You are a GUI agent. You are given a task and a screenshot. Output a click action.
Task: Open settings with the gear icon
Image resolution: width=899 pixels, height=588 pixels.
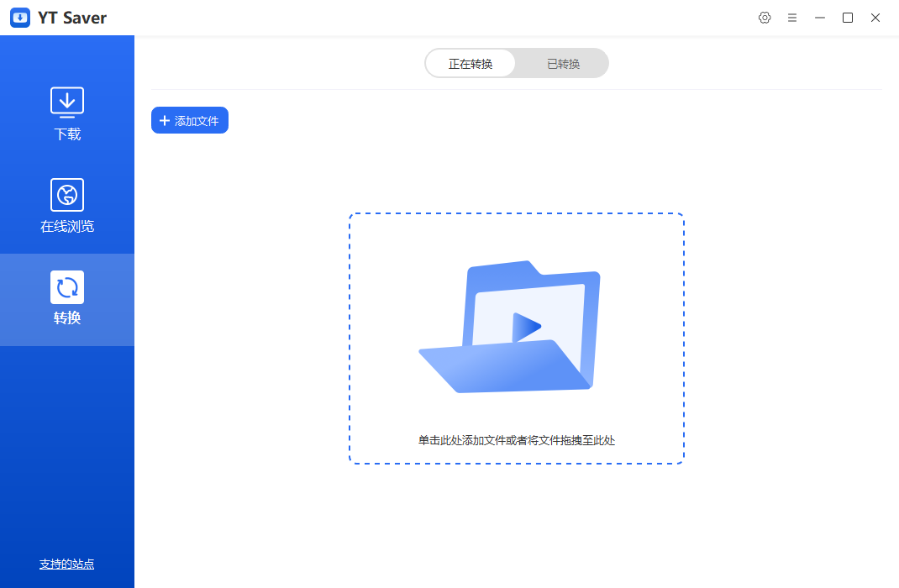[765, 18]
